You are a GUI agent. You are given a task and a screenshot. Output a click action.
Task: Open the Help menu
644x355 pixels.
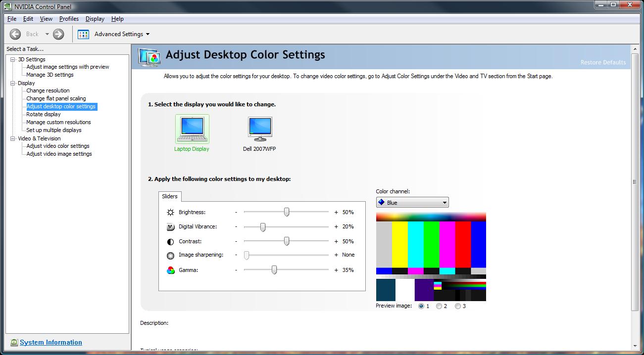117,19
